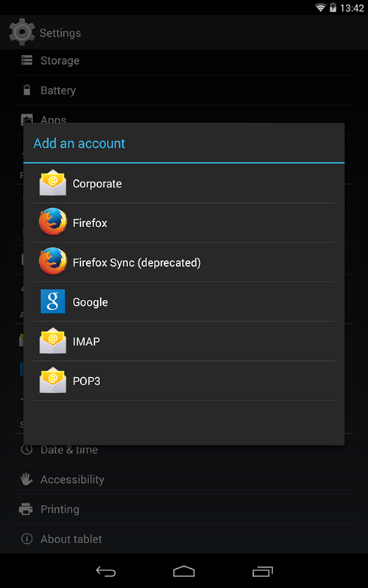This screenshot has height=588, width=368.
Task: Select Firefox account option
Action: coord(184,223)
